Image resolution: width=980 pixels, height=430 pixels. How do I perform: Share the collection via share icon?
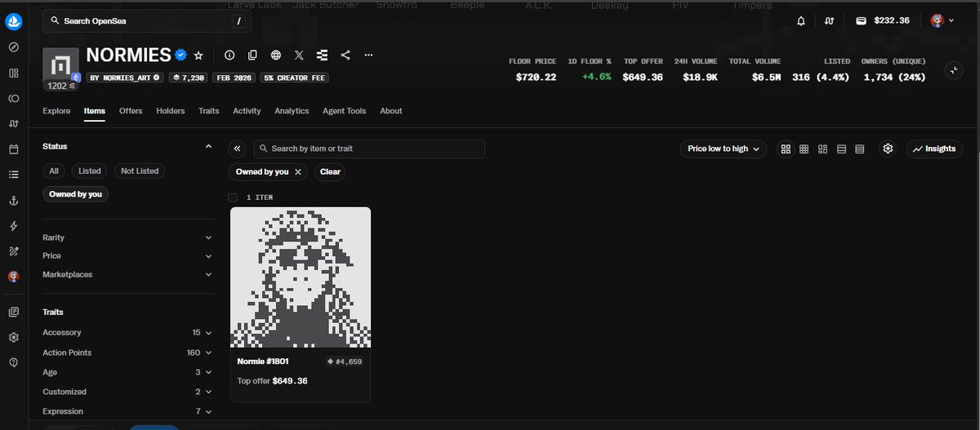click(x=345, y=55)
